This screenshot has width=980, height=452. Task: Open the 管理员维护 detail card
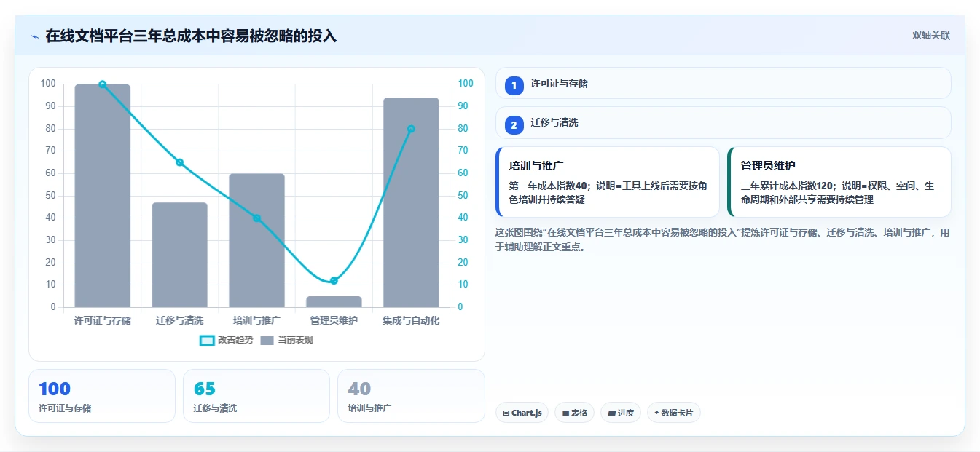[839, 182]
